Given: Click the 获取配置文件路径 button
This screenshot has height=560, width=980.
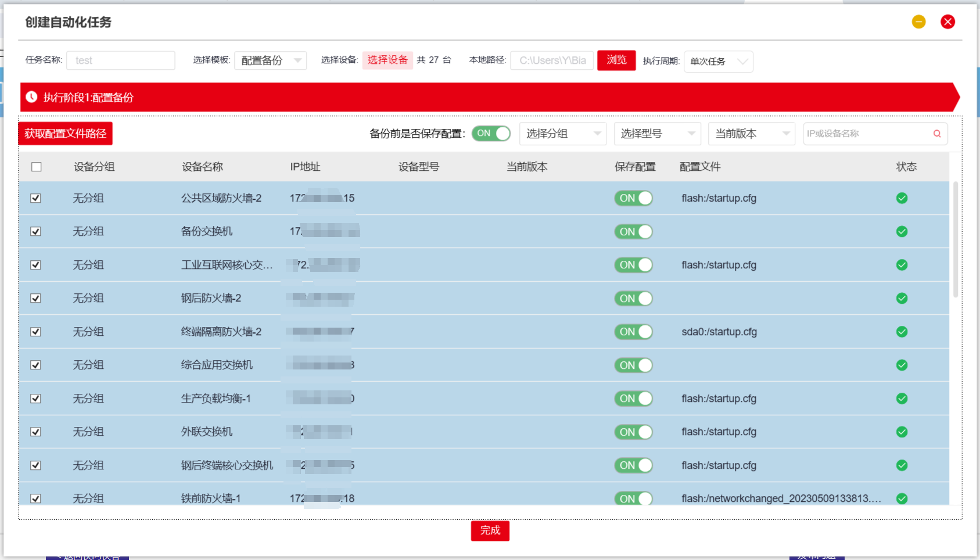Looking at the screenshot, I should click(x=65, y=134).
